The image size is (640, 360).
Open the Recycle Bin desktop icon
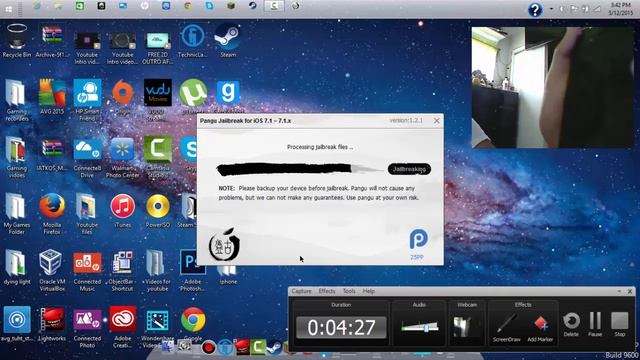tap(17, 41)
